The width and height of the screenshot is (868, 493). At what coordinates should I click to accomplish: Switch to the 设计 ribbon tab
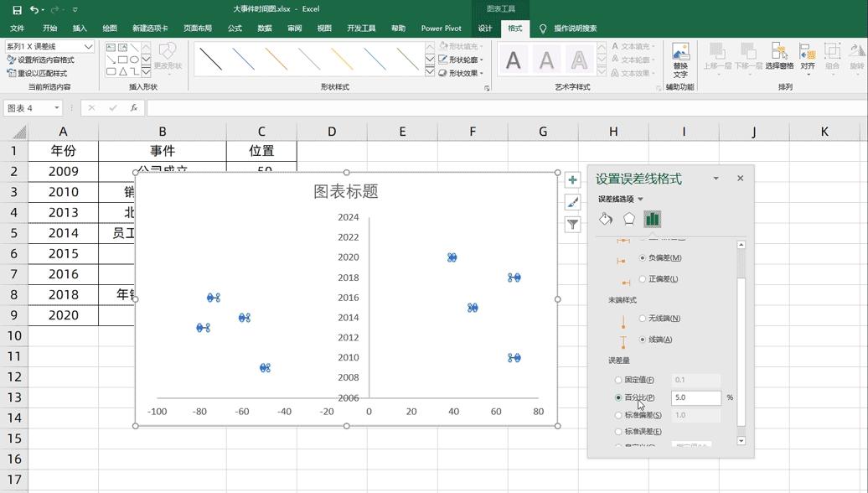click(x=484, y=28)
